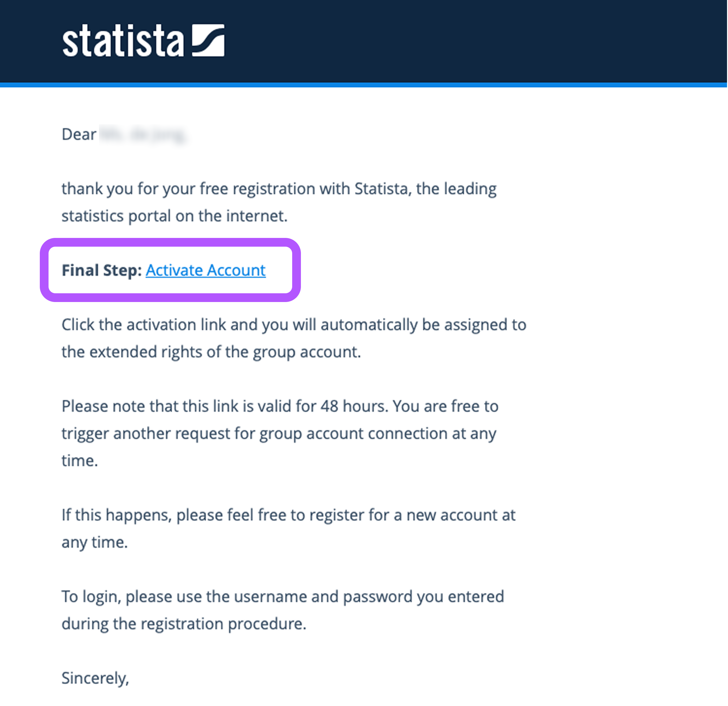The width and height of the screenshot is (728, 706).
Task: Click the "If this happens" sentence
Action: tap(288, 515)
